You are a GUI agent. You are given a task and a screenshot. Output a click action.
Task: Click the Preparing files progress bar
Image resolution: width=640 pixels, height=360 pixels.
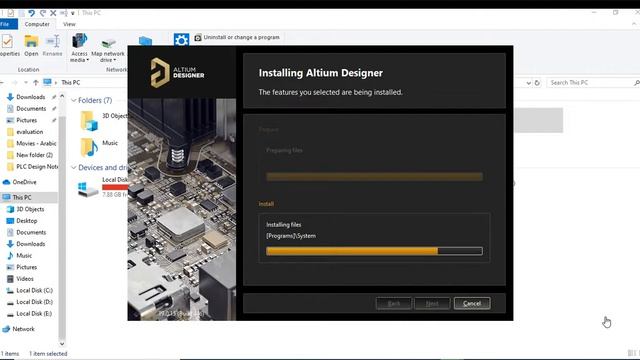[x=374, y=176]
